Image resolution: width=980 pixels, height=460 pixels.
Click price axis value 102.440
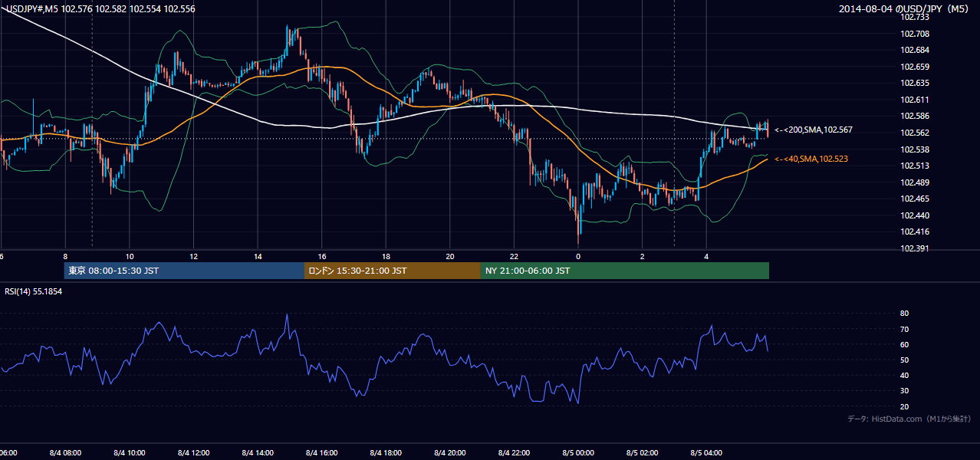[x=916, y=215]
